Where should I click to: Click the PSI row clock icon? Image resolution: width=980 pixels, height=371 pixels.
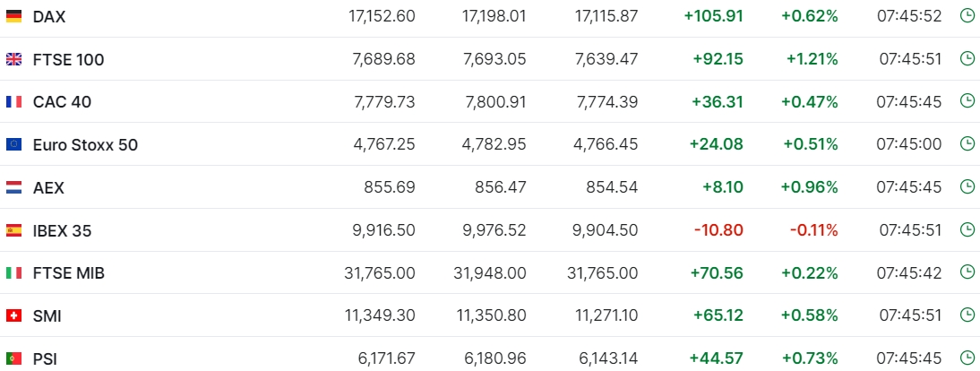click(967, 358)
